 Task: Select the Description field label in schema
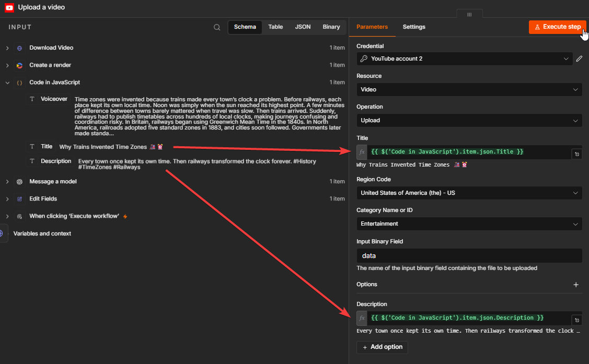coord(56,161)
